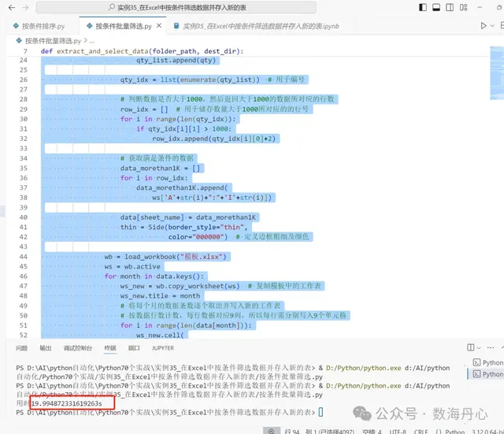Toggle the primary side bar layout icon
The image size is (504, 434).
point(423,7)
